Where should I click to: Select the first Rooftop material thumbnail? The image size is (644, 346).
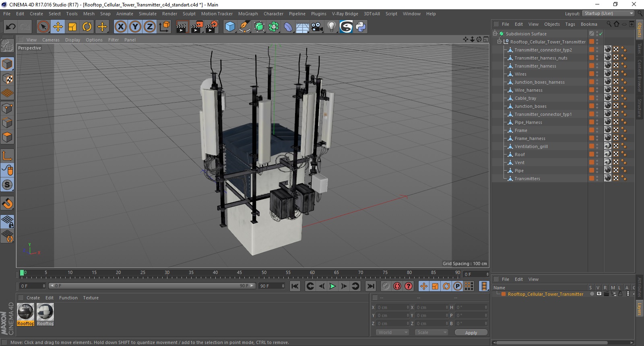click(26, 312)
